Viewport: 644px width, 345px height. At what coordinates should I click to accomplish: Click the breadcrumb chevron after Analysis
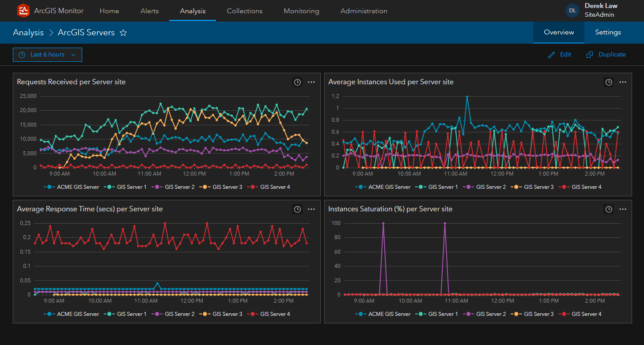tap(51, 33)
